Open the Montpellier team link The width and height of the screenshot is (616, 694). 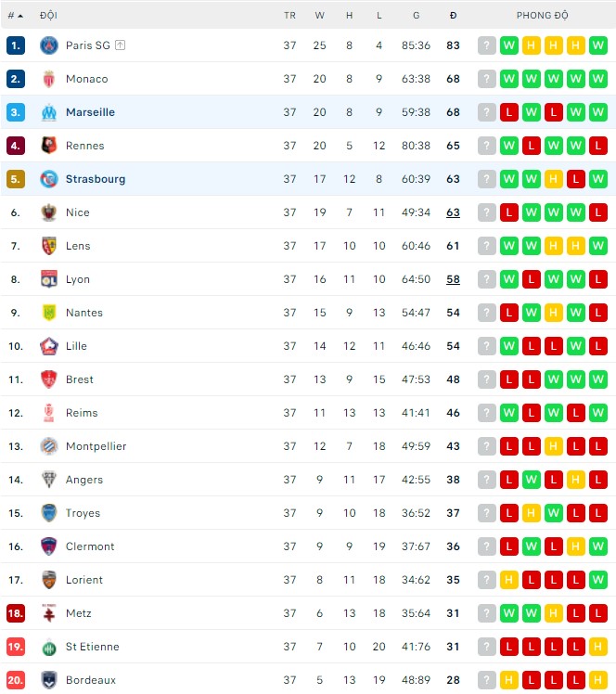coord(96,446)
